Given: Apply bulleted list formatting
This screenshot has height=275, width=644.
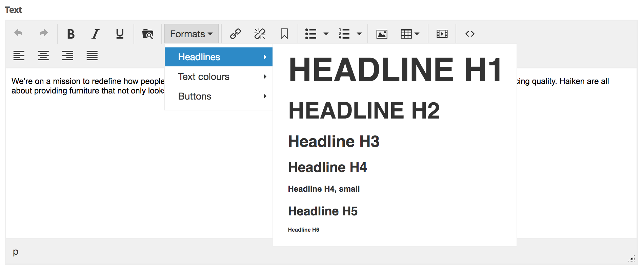Looking at the screenshot, I should point(310,34).
